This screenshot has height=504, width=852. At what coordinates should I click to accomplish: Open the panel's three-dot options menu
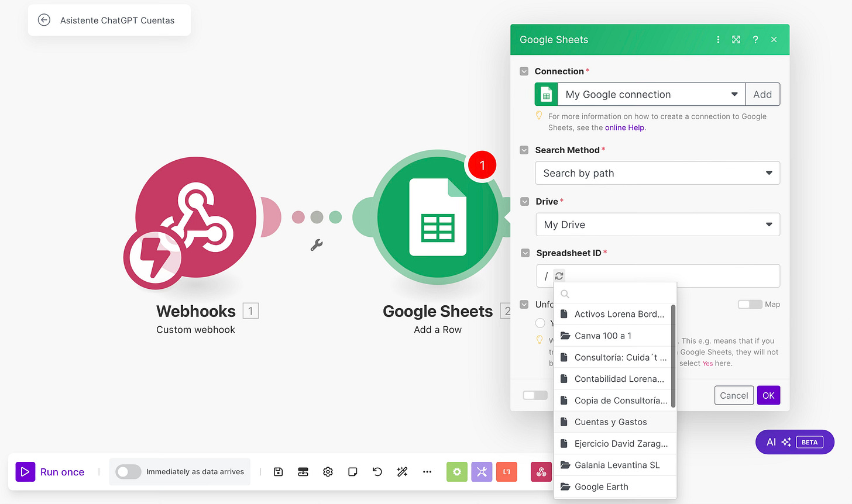(718, 40)
